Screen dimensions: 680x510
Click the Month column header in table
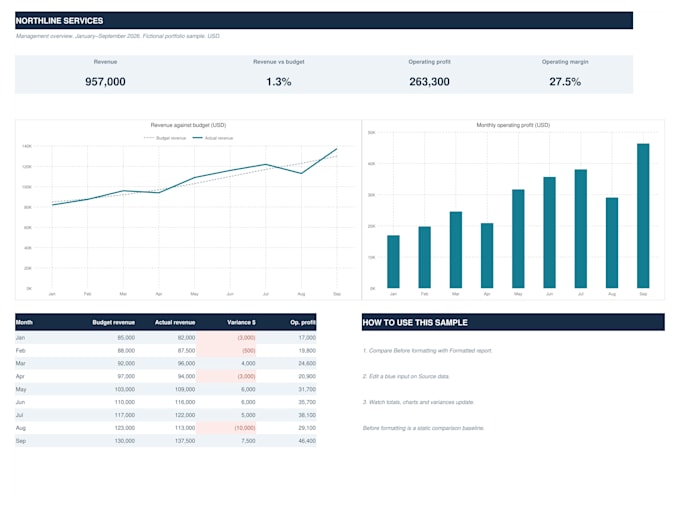point(24,322)
